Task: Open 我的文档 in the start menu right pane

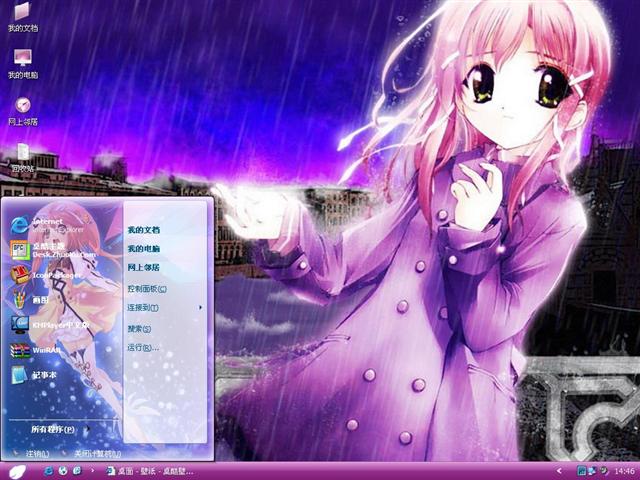Action: coord(144,230)
